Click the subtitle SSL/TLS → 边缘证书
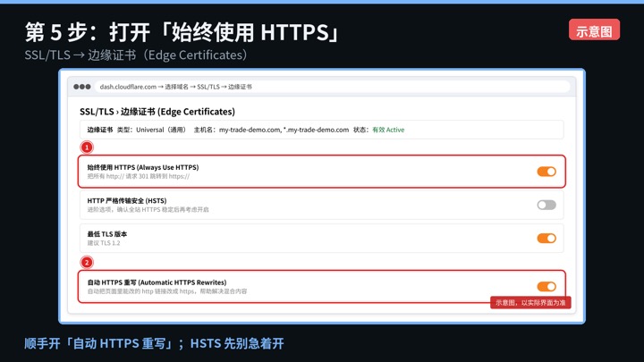This screenshot has width=644, height=362. (136, 55)
